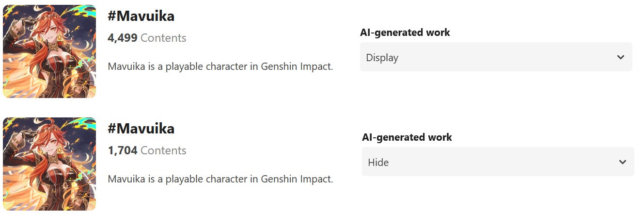Click the Mavuika description under 4,499 Contents
644x214 pixels.
click(220, 66)
